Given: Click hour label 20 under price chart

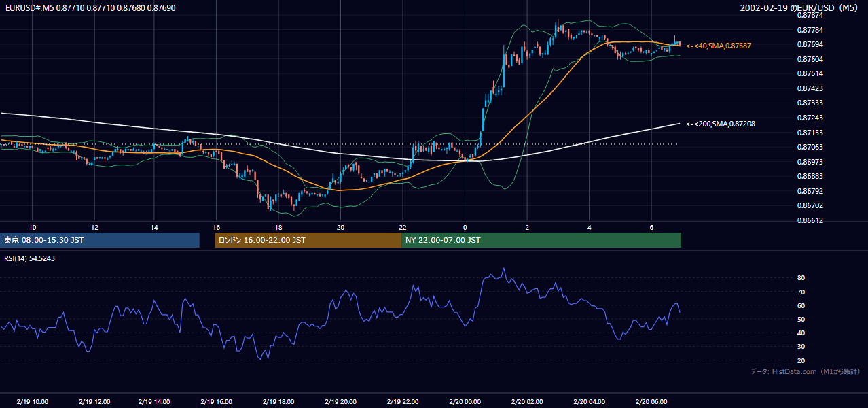Looking at the screenshot, I should [x=340, y=227].
